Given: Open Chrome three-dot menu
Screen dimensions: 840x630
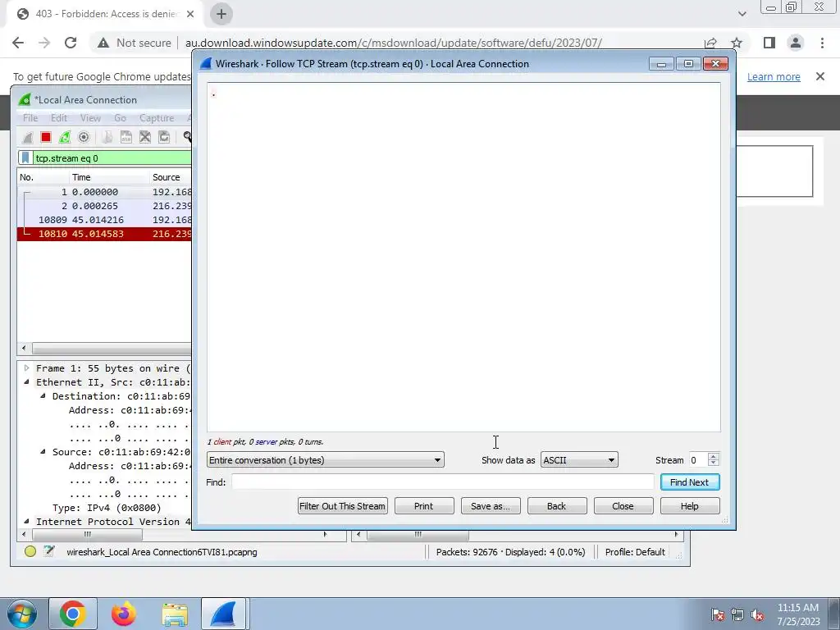Looking at the screenshot, I should point(822,43).
